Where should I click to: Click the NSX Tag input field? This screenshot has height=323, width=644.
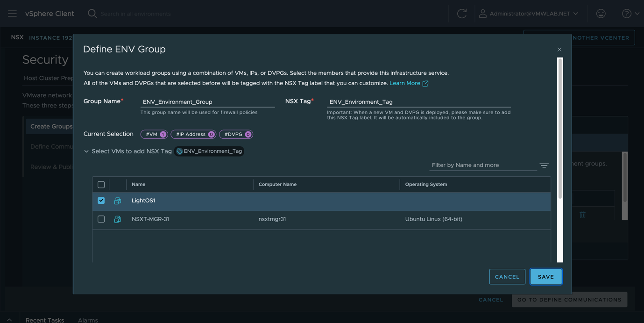419,101
